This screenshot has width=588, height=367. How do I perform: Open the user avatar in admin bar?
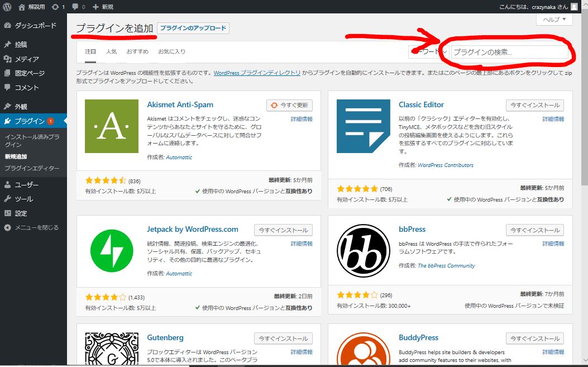(x=574, y=7)
